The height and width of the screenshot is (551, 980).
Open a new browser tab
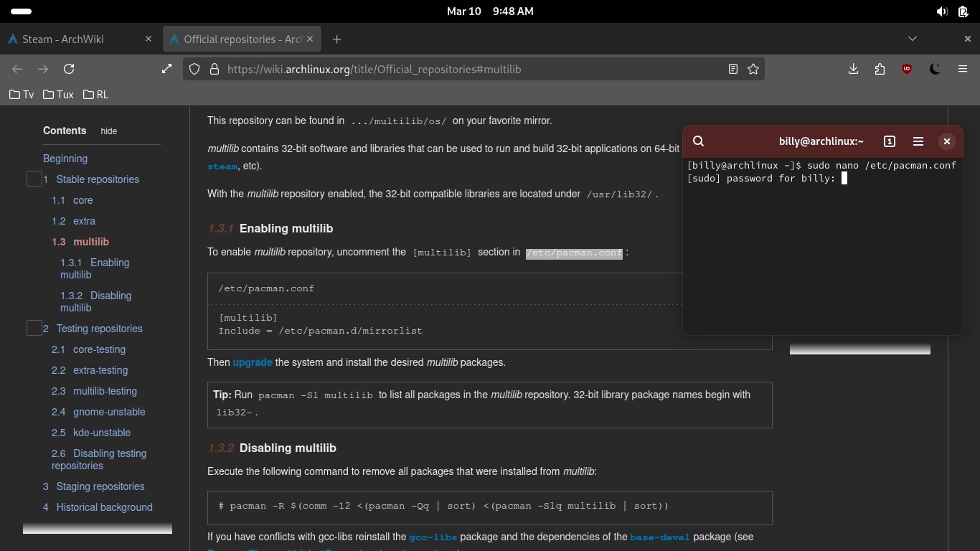tap(336, 39)
